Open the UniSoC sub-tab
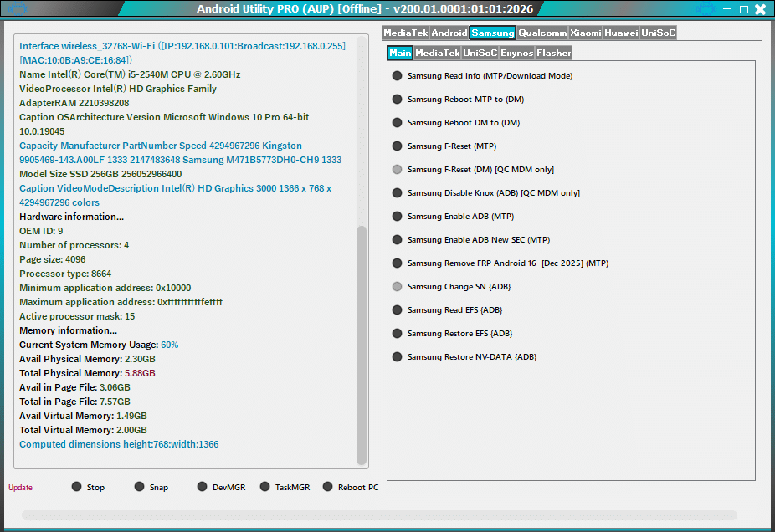This screenshot has width=775, height=532. coord(479,53)
